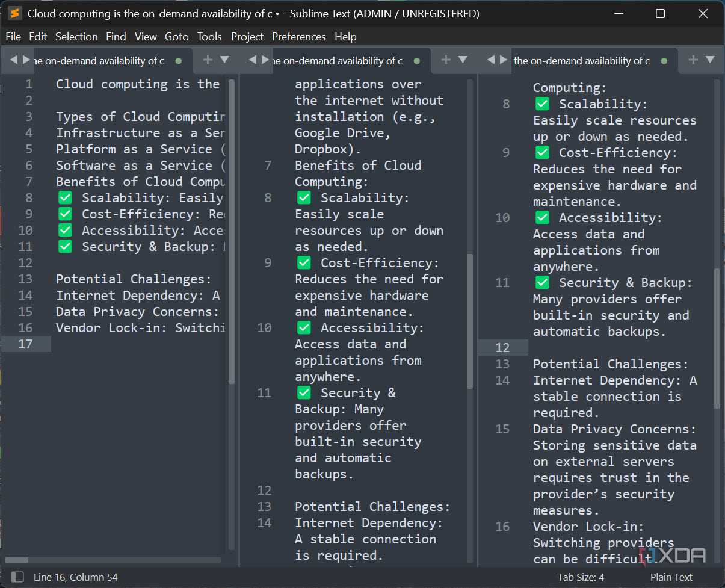The image size is (725, 588).
Task: Click right pane's previous-tab arrow
Action: click(x=491, y=60)
